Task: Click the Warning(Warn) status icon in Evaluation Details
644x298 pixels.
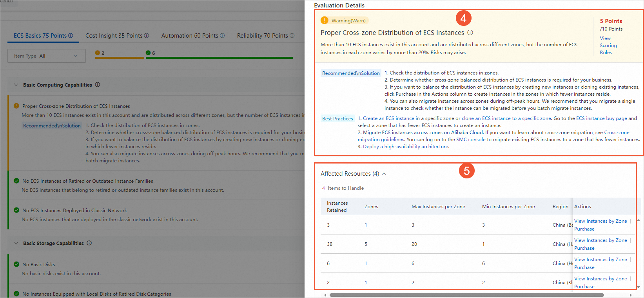Action: (x=325, y=20)
